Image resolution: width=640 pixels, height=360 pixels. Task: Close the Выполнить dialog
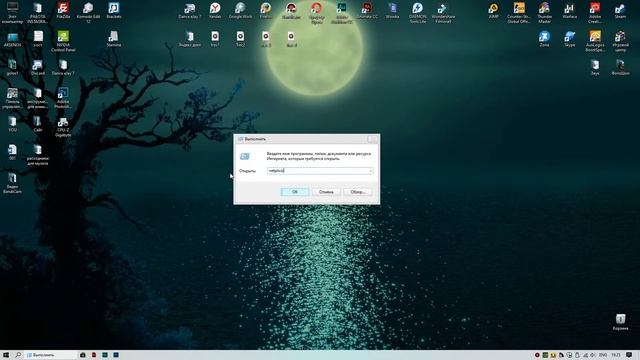pos(372,139)
